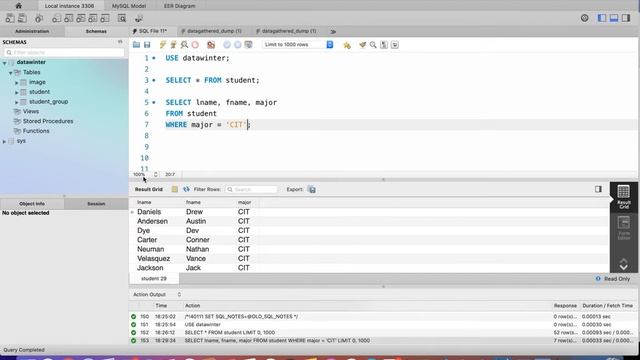640x360 pixels.
Task: Create a new stored procedure icon
Action: click(x=93, y=18)
